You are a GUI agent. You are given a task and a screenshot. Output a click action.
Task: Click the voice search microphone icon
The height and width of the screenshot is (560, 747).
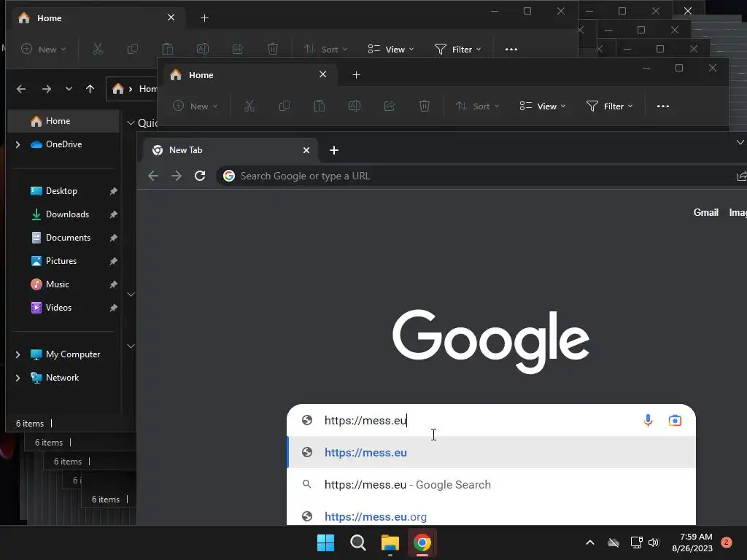click(648, 420)
